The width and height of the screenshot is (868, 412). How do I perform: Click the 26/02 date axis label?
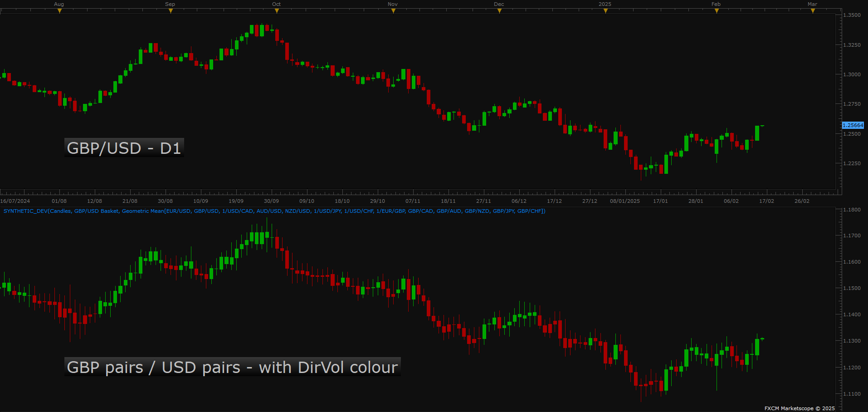tap(802, 201)
